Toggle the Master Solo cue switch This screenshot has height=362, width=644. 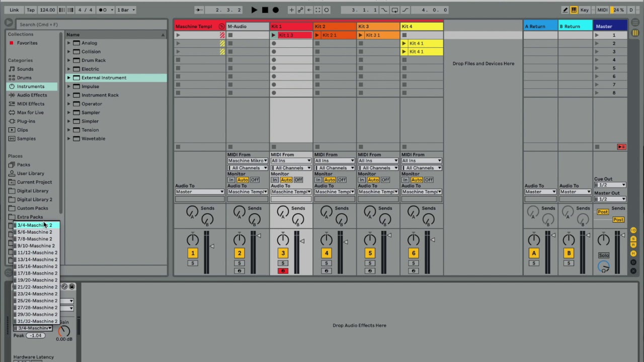[x=604, y=255]
